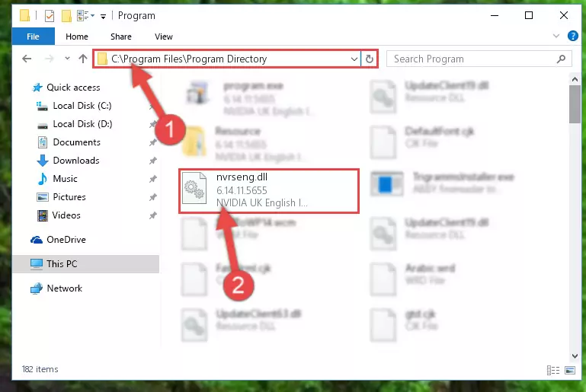
Task: Click the scrollbar up arrow
Action: (575, 79)
